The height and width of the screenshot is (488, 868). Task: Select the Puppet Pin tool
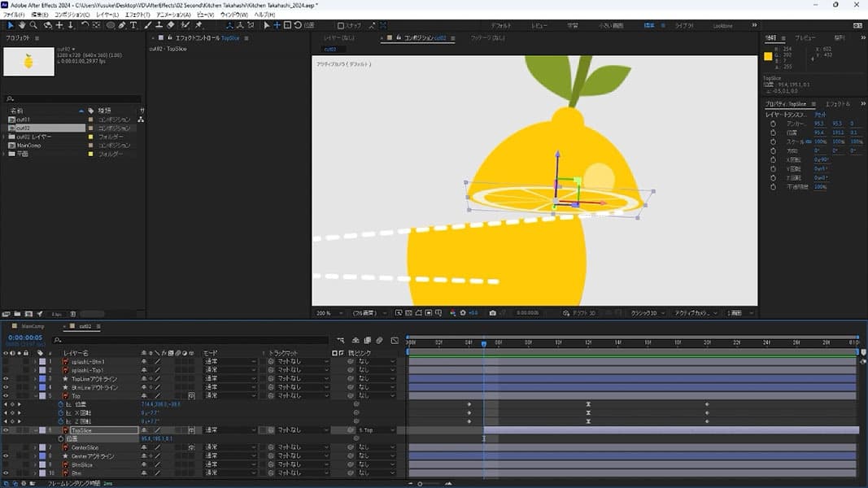pyautogui.click(x=198, y=25)
